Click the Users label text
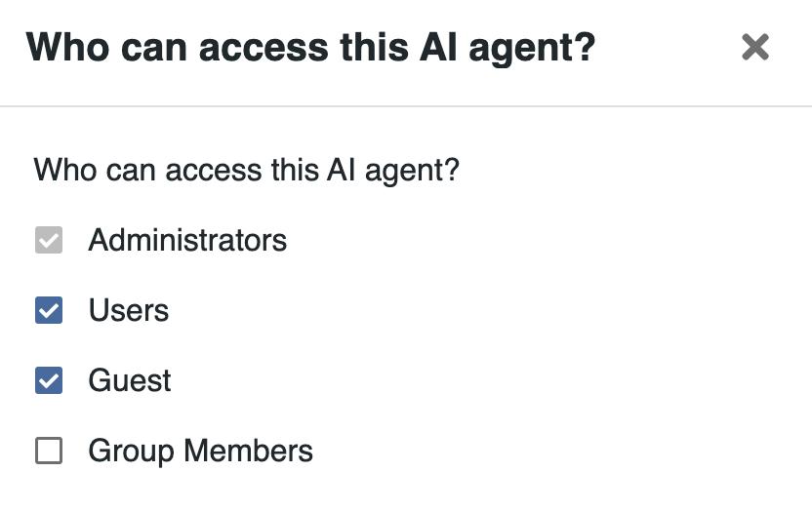The height and width of the screenshot is (511, 812). coord(129,311)
